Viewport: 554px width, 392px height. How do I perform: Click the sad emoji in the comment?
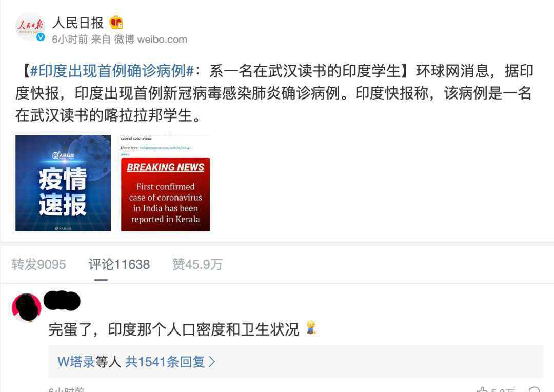(x=311, y=328)
